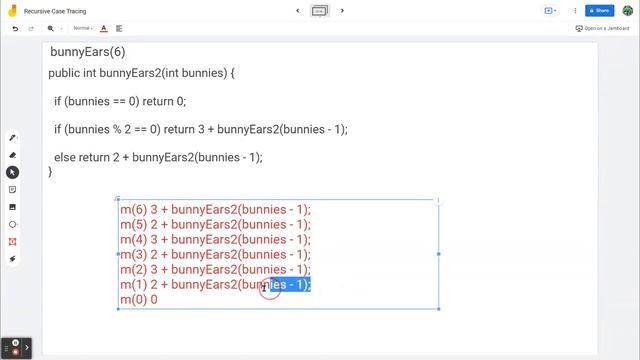Open the text box's three-dot options menu
The height and width of the screenshot is (360, 640).
point(438,200)
